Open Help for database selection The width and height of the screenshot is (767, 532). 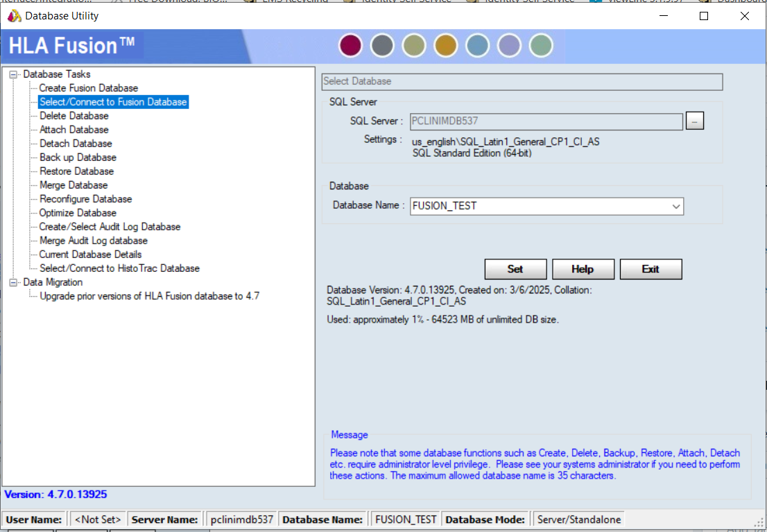pos(583,269)
